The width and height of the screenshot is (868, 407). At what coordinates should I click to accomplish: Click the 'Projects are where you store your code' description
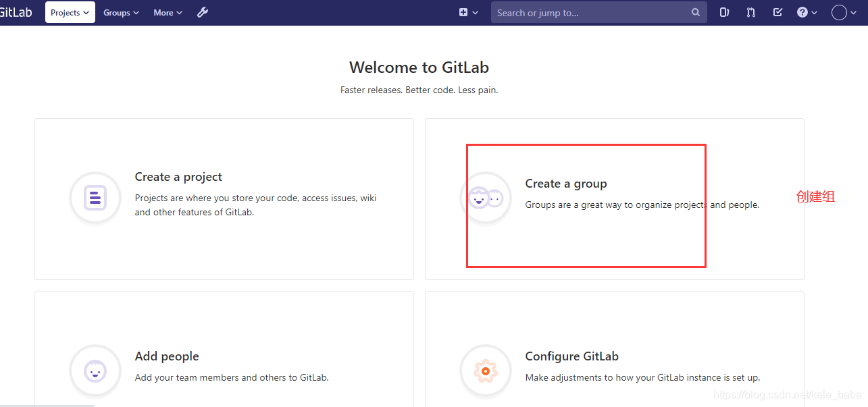click(255, 205)
